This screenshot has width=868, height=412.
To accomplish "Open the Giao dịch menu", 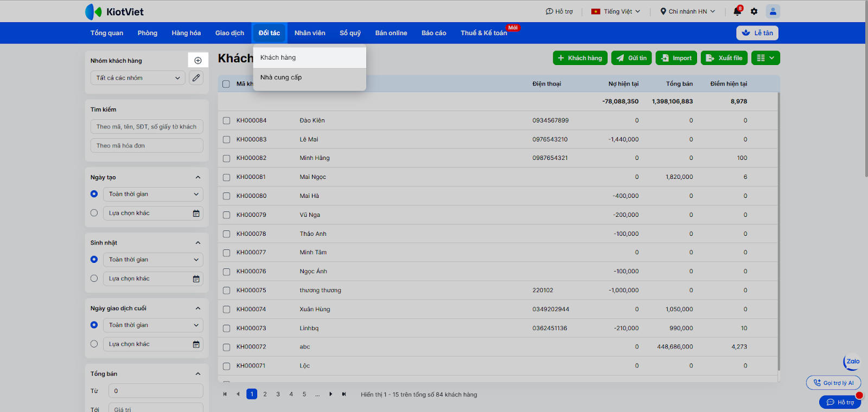I will [x=229, y=33].
